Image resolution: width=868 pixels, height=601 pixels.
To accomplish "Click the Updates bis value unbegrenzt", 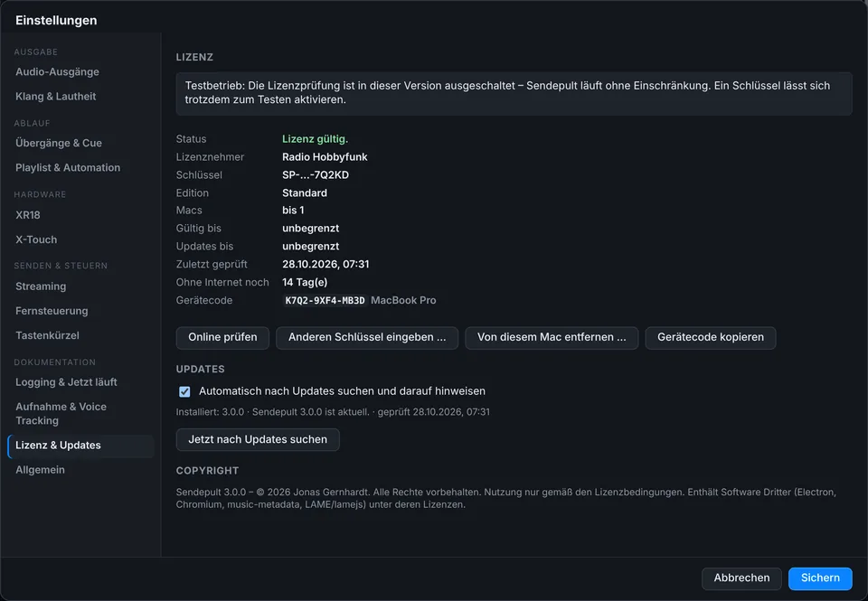I will click(x=310, y=246).
